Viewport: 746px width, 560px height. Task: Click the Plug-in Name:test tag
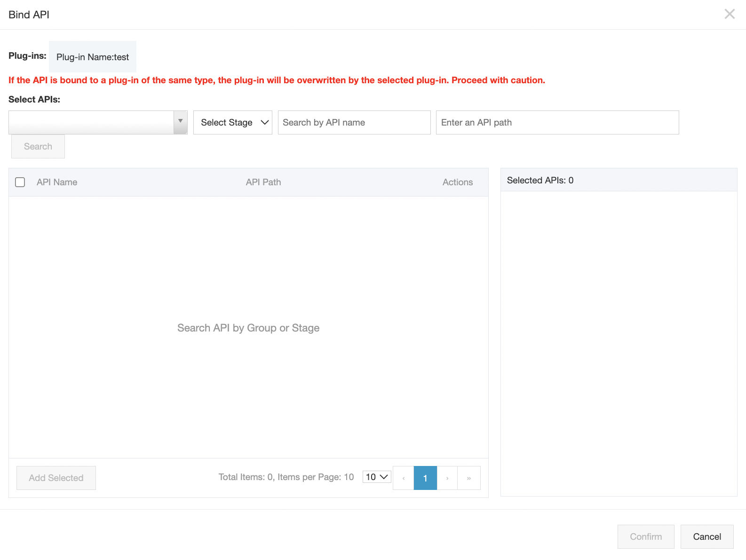coord(93,57)
